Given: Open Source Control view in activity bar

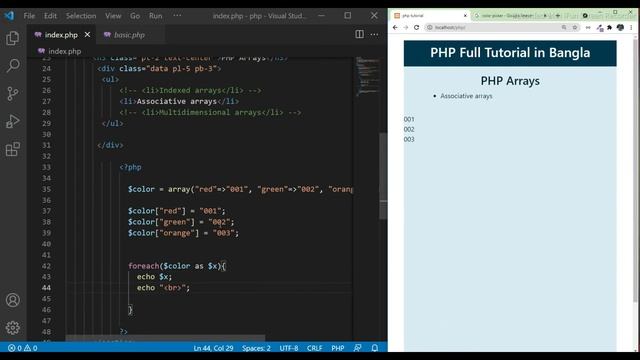Looking at the screenshot, I should click(x=13, y=93).
